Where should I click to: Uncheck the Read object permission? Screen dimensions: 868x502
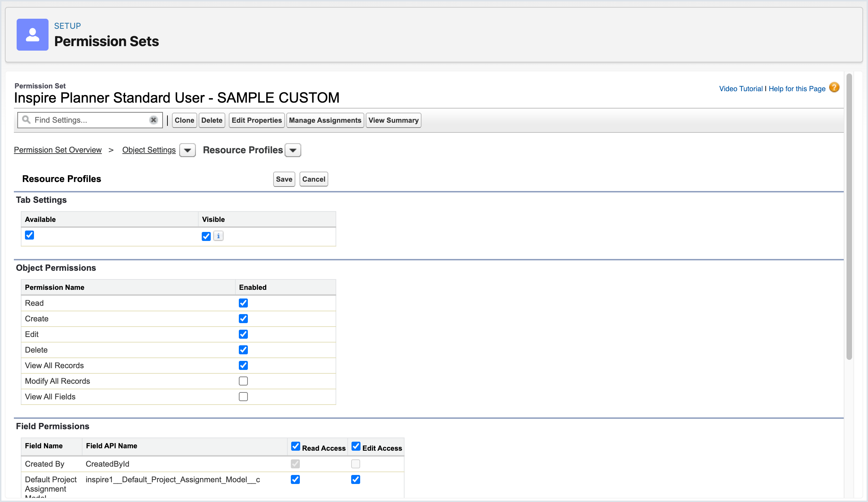coord(243,303)
